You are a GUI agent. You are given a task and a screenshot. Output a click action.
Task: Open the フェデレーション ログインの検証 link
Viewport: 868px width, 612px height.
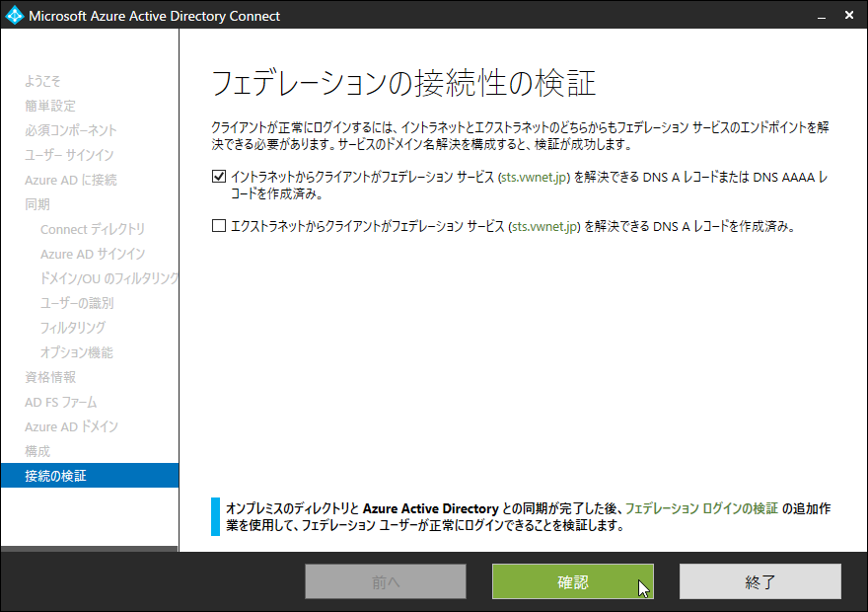pos(701,508)
